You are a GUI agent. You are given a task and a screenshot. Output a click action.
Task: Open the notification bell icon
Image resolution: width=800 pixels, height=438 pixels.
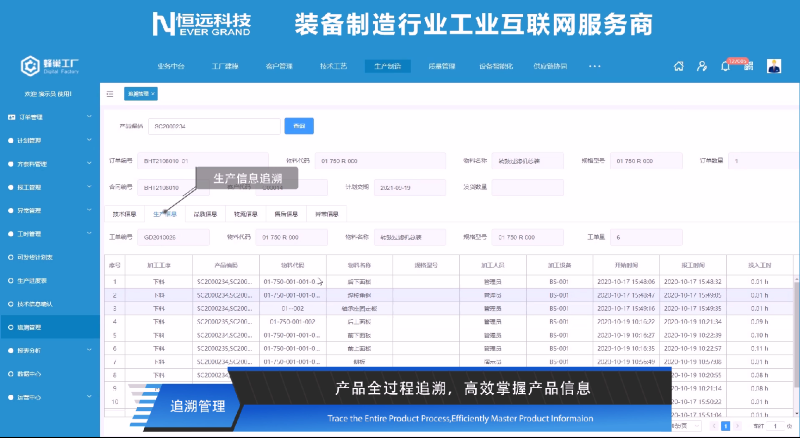coord(725,66)
